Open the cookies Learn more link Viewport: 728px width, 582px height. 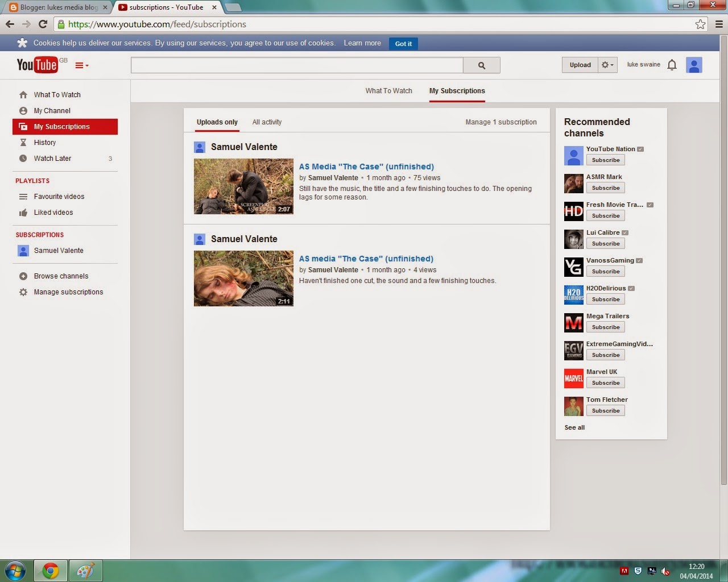click(x=362, y=43)
